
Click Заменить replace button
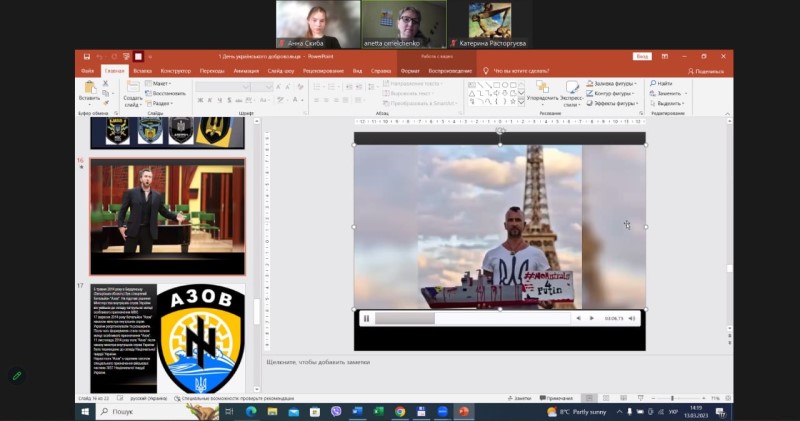click(668, 93)
